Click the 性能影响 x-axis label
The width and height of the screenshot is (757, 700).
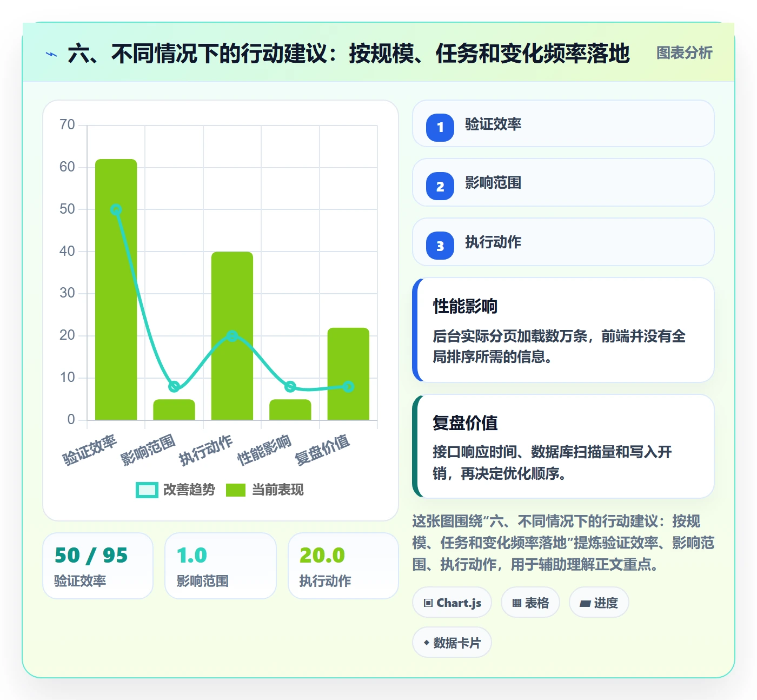(264, 450)
